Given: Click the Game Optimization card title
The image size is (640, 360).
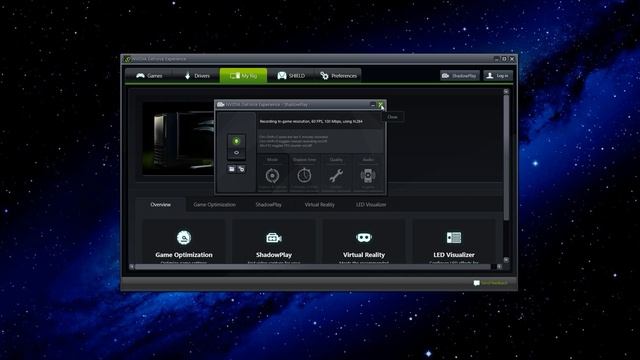Looking at the screenshot, I should tap(184, 255).
